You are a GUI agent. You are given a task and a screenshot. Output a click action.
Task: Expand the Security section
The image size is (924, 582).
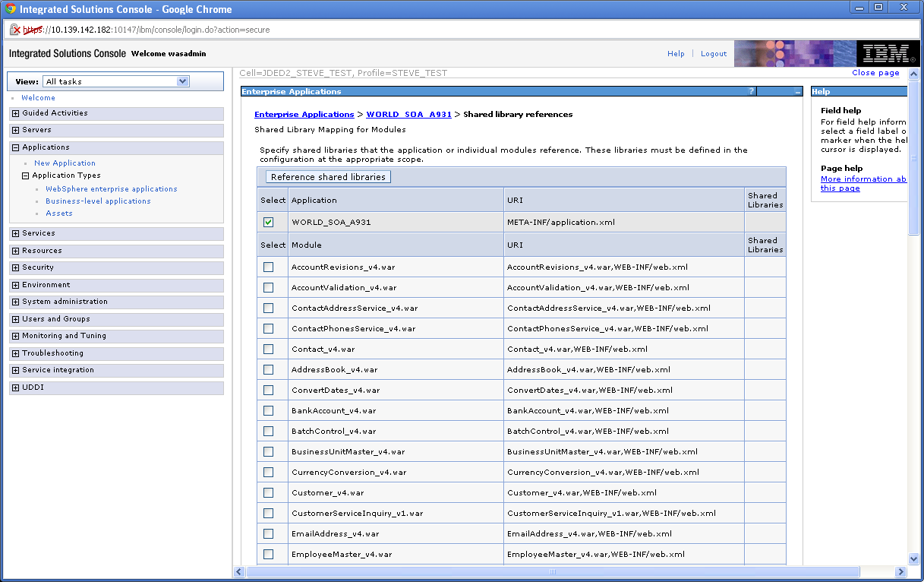[15, 267]
